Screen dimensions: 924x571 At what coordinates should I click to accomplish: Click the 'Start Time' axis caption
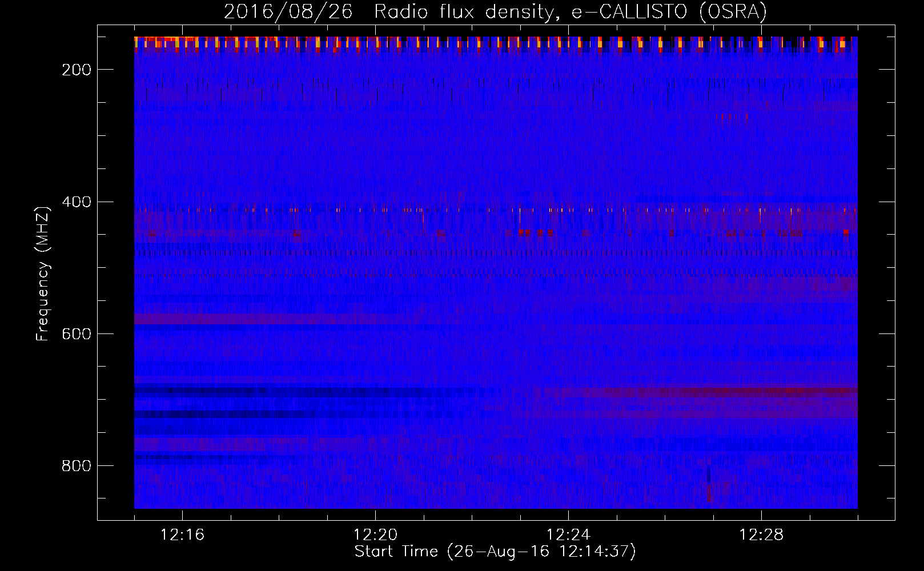pyautogui.click(x=495, y=552)
